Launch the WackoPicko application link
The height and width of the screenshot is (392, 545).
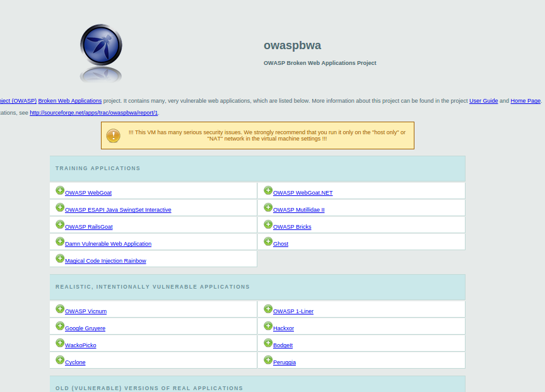tap(81, 345)
